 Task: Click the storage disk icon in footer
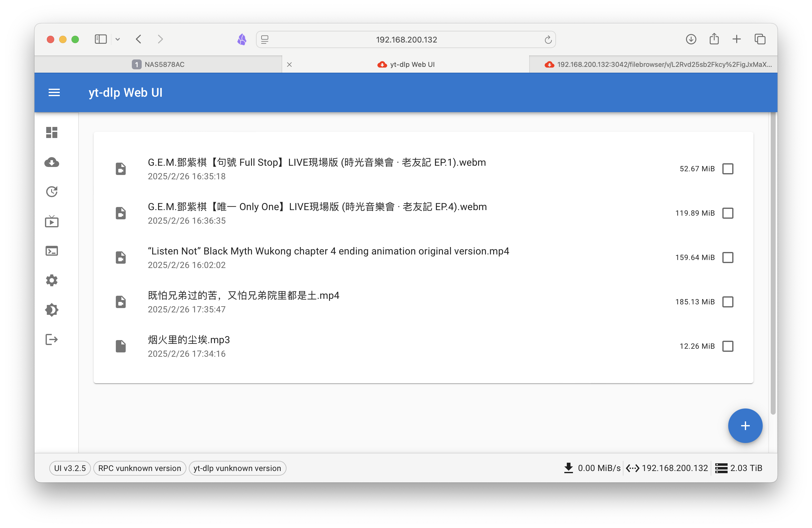coord(721,468)
